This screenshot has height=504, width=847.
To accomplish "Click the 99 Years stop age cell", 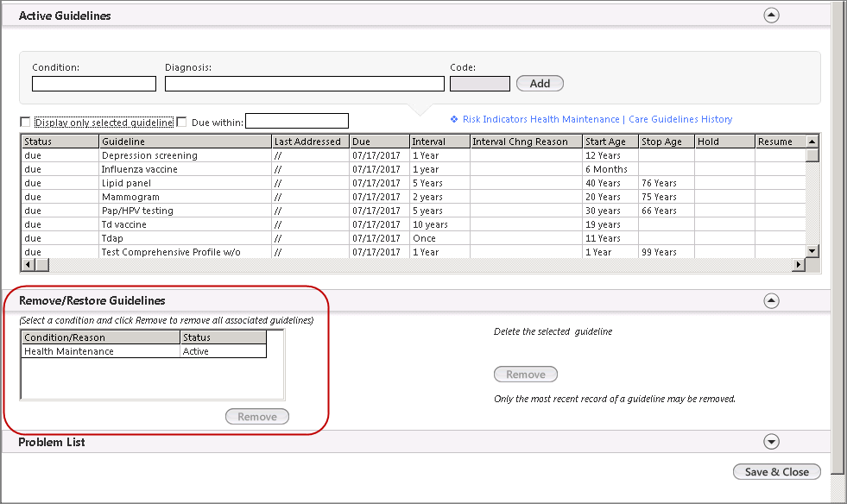I will click(667, 252).
